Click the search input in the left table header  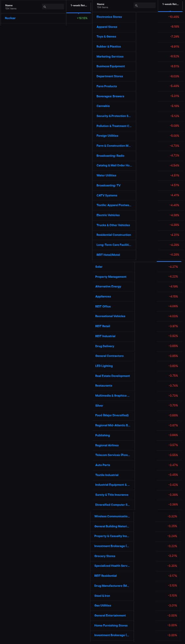point(53,7)
